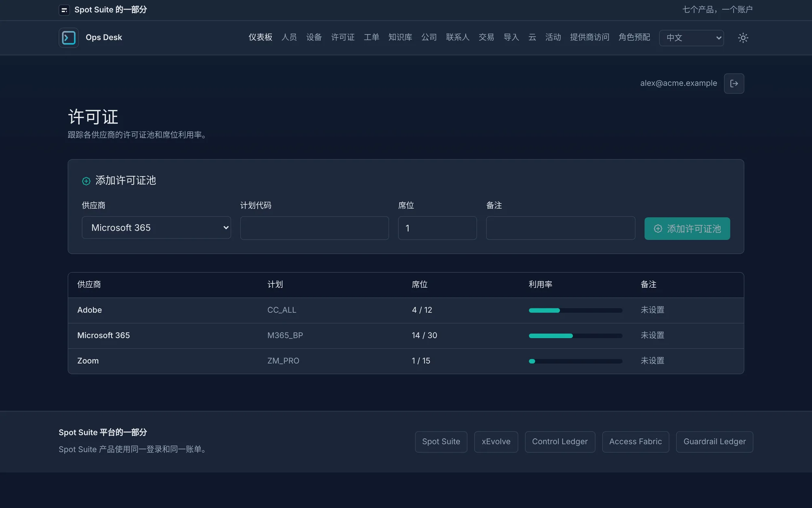812x508 pixels.
Task: Focus the 备注 input field
Action: coord(561,228)
